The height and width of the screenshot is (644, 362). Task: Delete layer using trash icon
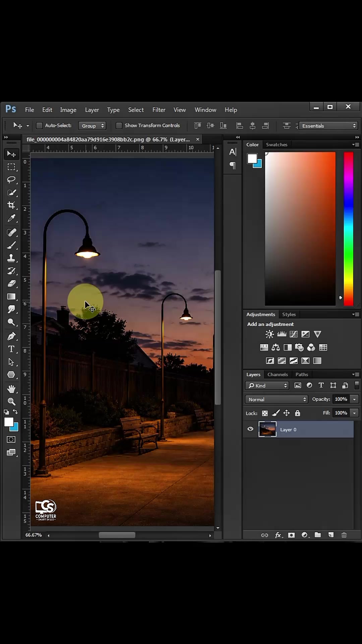tap(344, 535)
